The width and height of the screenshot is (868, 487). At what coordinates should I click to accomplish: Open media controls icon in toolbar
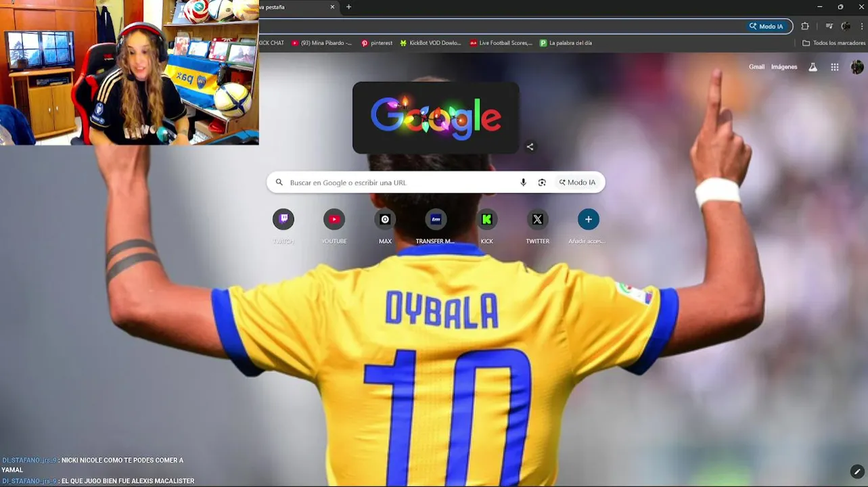pos(829,26)
